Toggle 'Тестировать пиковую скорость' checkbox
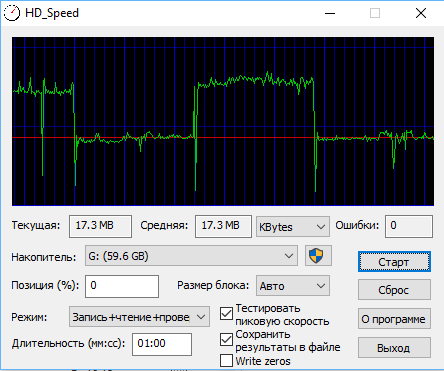Screen dimensions: 444x371 tap(226, 314)
